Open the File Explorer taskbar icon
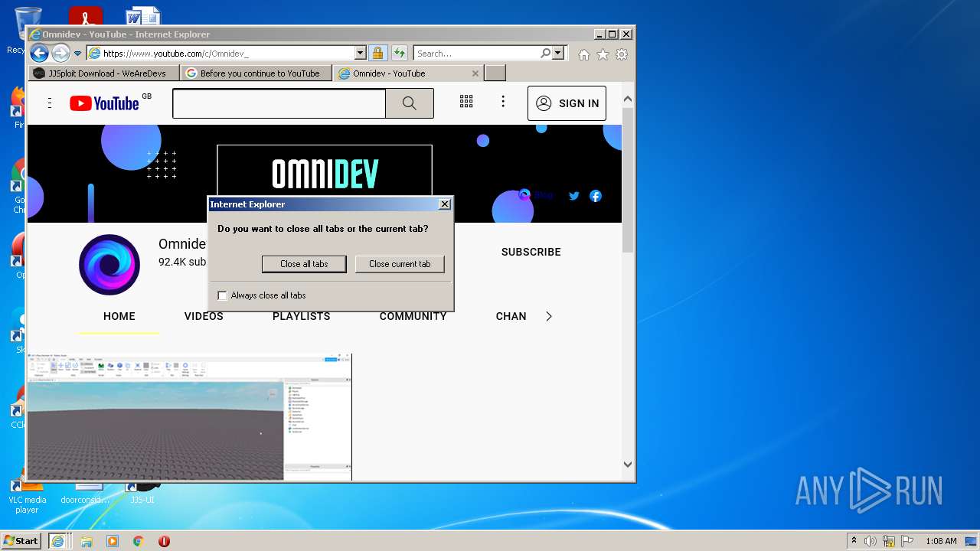 click(x=87, y=541)
